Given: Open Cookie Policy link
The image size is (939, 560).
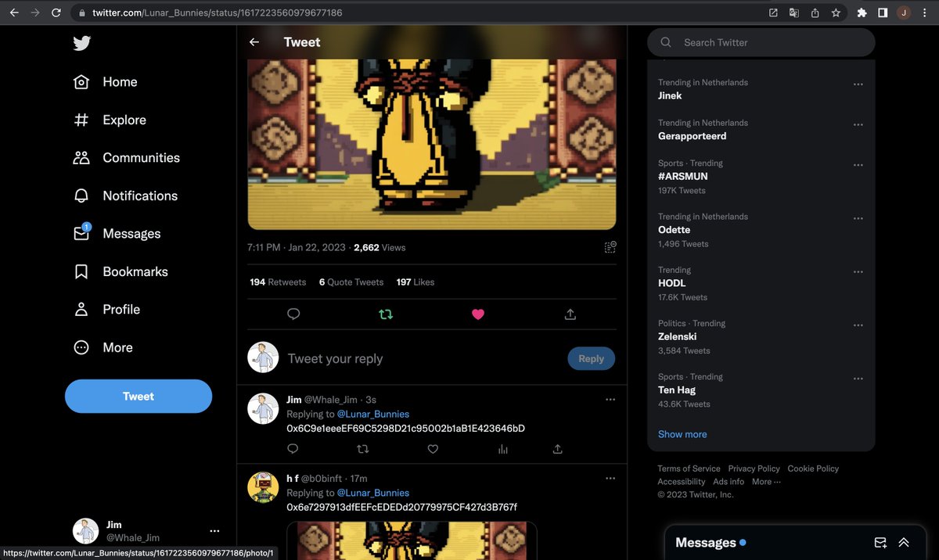Looking at the screenshot, I should point(813,468).
